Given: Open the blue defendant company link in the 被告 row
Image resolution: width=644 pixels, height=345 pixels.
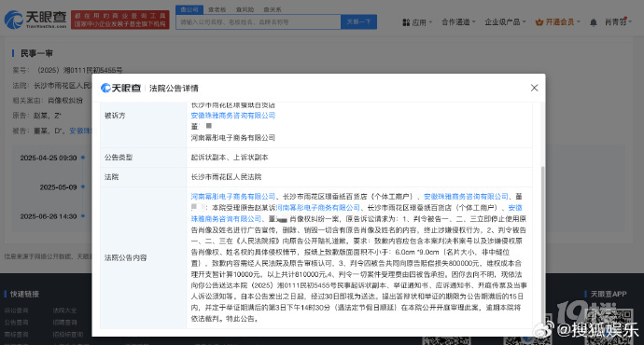Looking at the screenshot, I should pyautogui.click(x=80, y=131).
